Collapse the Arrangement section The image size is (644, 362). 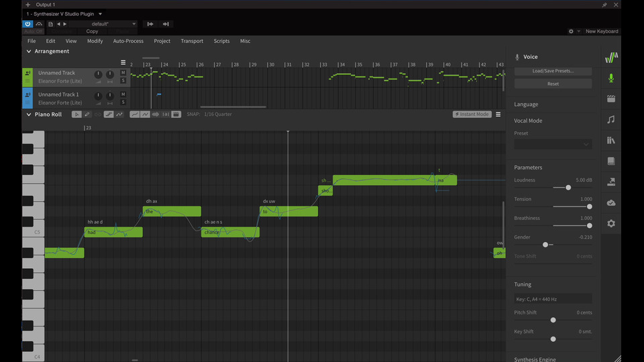29,52
